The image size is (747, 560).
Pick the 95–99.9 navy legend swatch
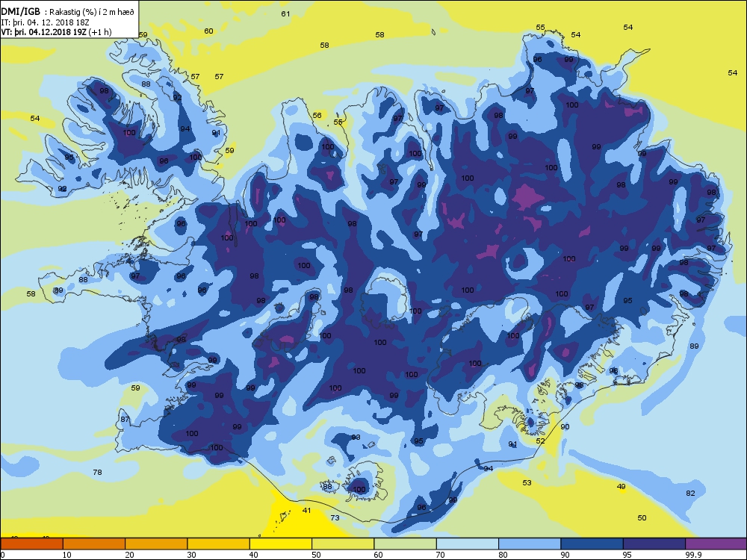tap(654, 544)
